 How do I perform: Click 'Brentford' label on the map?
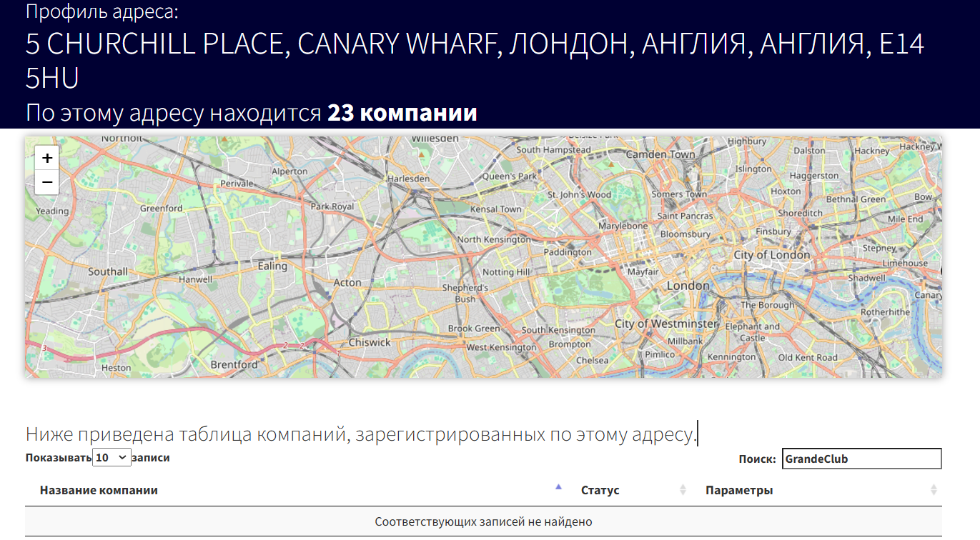pyautogui.click(x=234, y=364)
